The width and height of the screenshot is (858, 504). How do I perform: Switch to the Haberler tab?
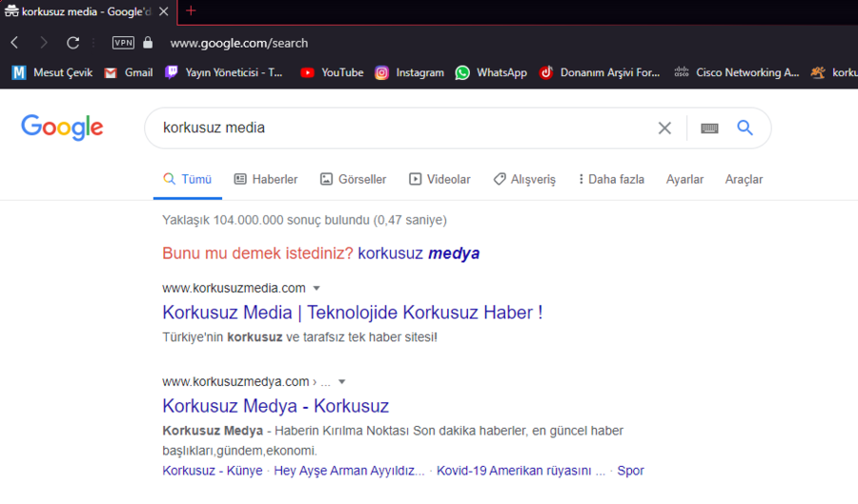pos(266,179)
